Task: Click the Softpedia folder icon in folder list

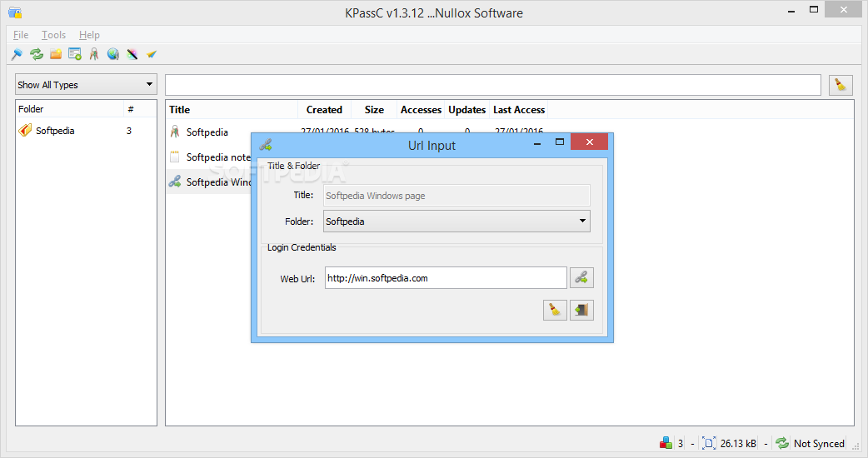Action: click(25, 131)
